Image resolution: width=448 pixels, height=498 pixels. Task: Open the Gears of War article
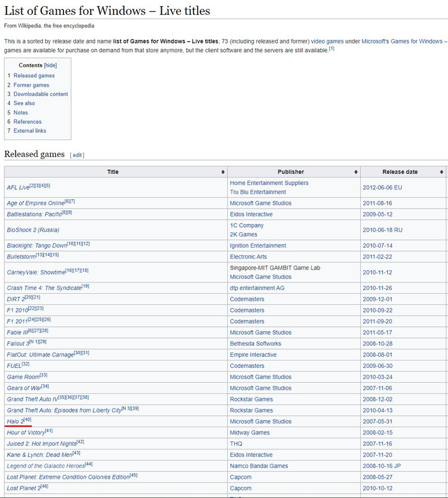pos(24,388)
